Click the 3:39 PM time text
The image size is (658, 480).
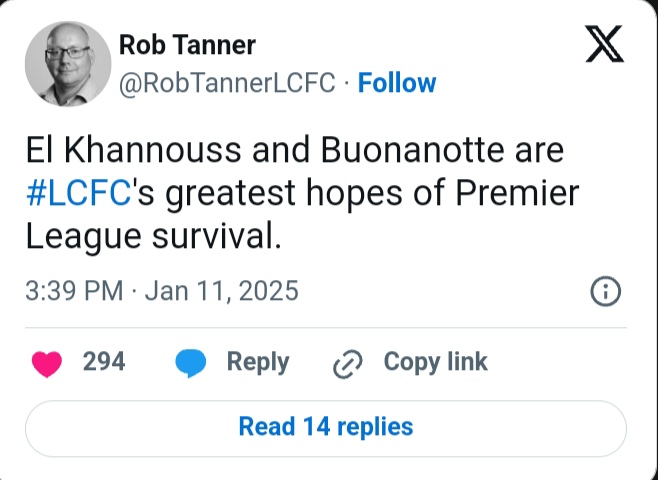pyautogui.click(x=74, y=291)
